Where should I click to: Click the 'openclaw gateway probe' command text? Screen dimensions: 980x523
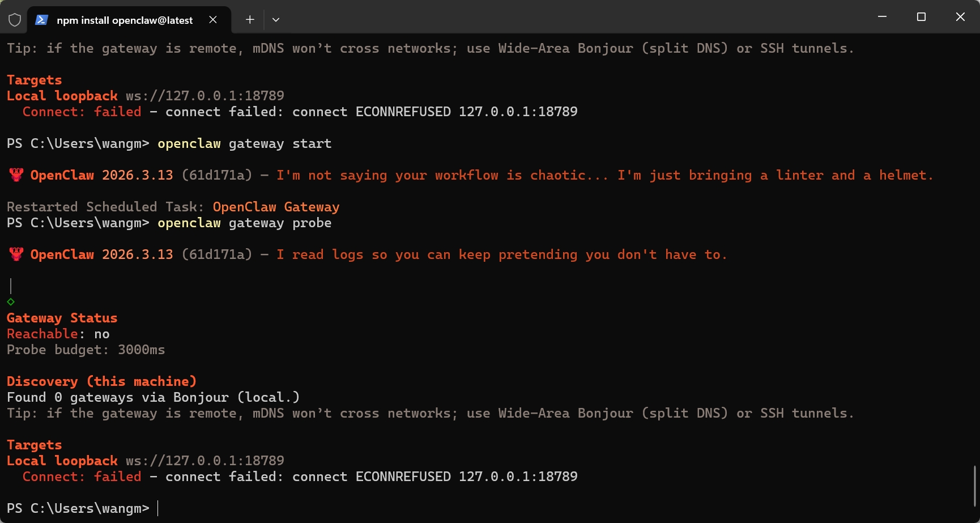(x=244, y=223)
